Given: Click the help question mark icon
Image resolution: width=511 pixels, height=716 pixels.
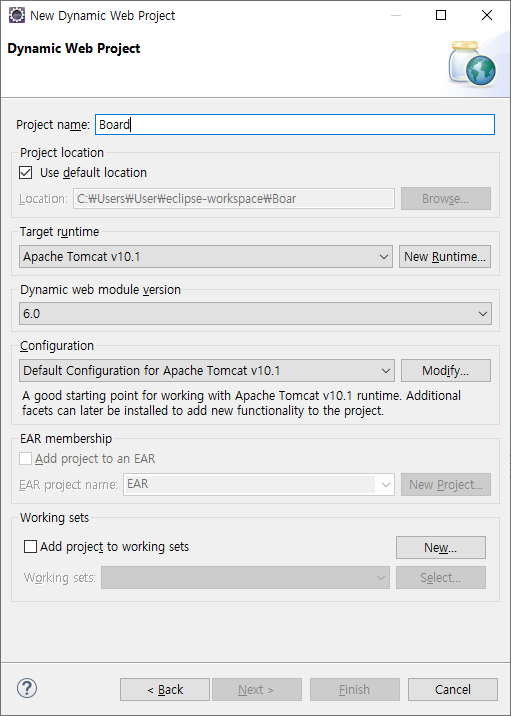Looking at the screenshot, I should [x=27, y=688].
